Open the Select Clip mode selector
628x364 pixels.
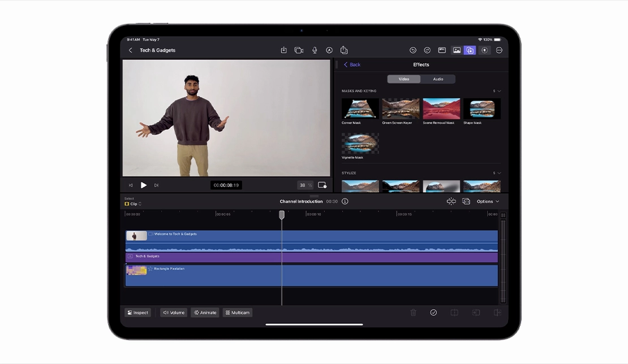pyautogui.click(x=133, y=203)
